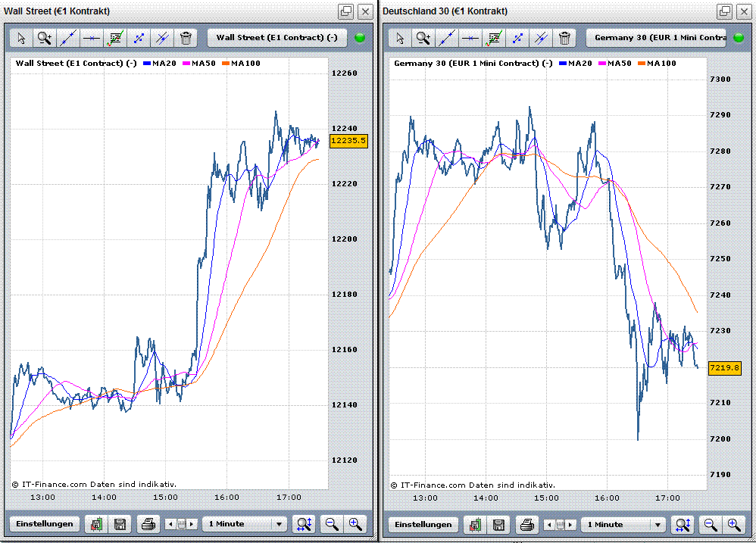Click the green status light in Wall Street window
The image size is (756, 543).
360,38
